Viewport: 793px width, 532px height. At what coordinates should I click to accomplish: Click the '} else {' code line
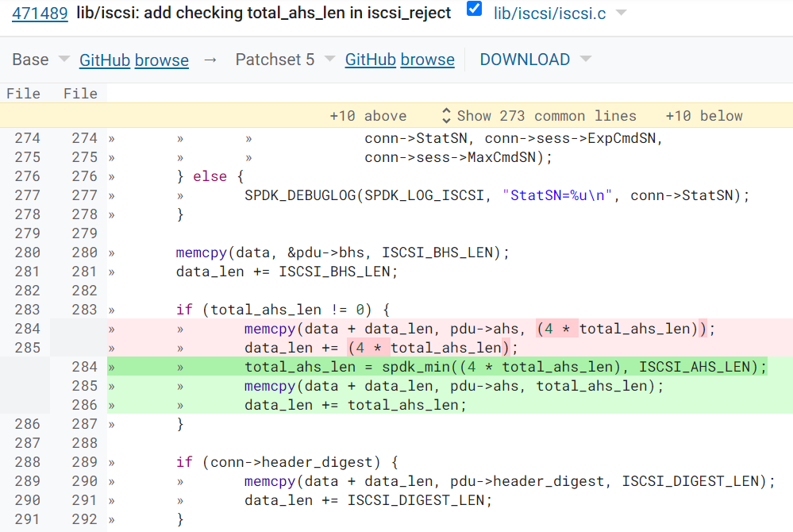[210, 176]
